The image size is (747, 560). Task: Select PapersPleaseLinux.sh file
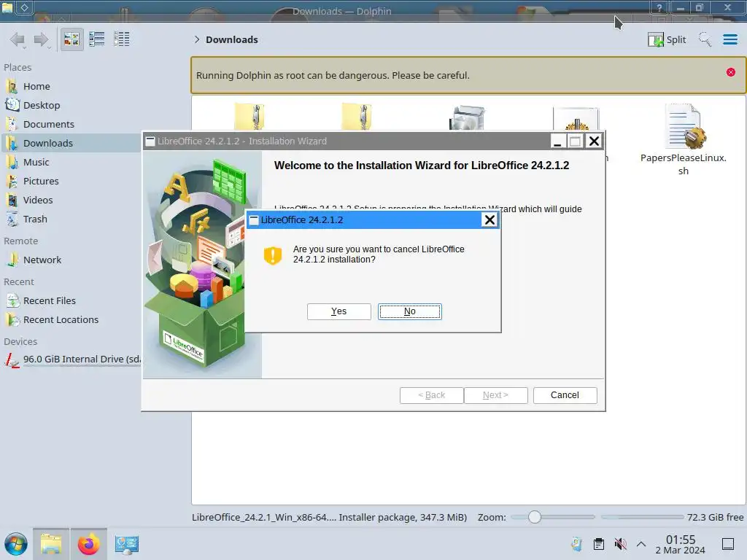(x=683, y=140)
